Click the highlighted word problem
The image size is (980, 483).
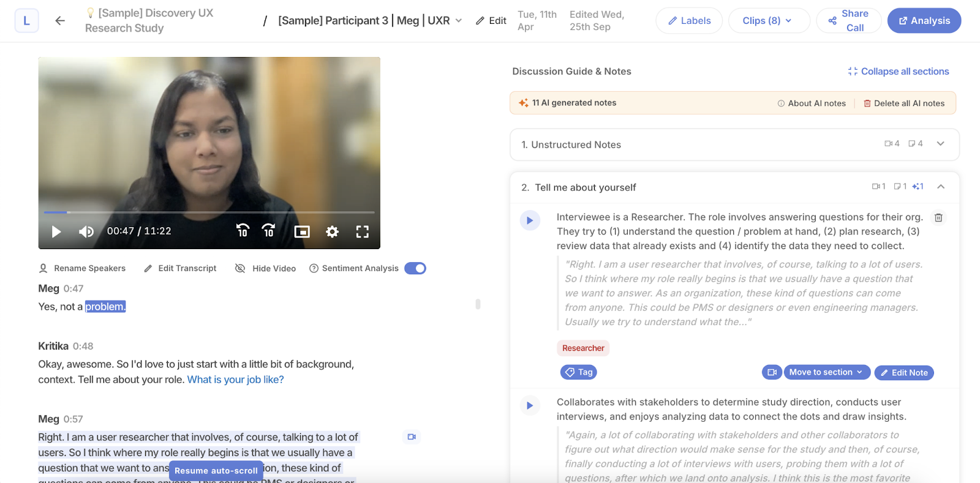click(x=105, y=307)
